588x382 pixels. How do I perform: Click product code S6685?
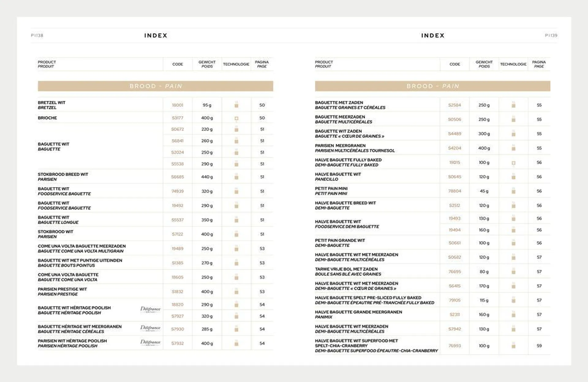coord(178,177)
